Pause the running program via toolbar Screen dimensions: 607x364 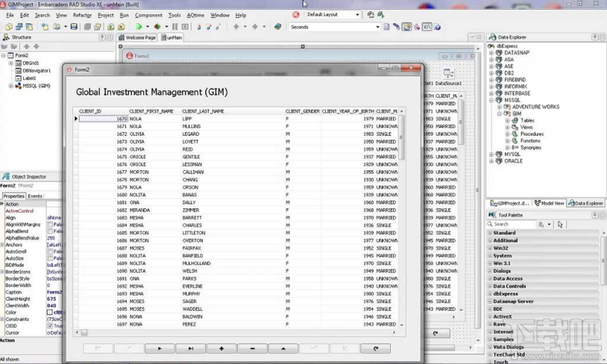174,27
